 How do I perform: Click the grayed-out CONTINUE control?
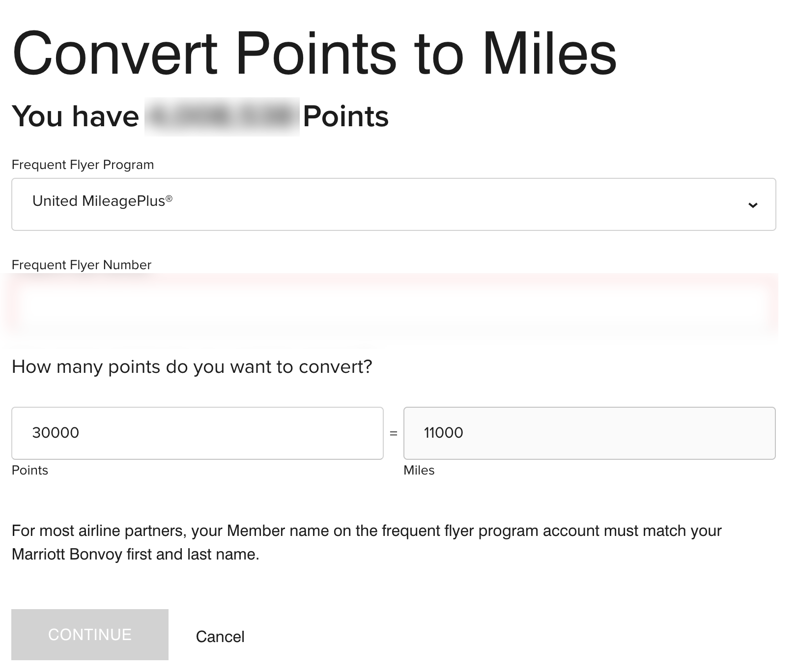[89, 634]
